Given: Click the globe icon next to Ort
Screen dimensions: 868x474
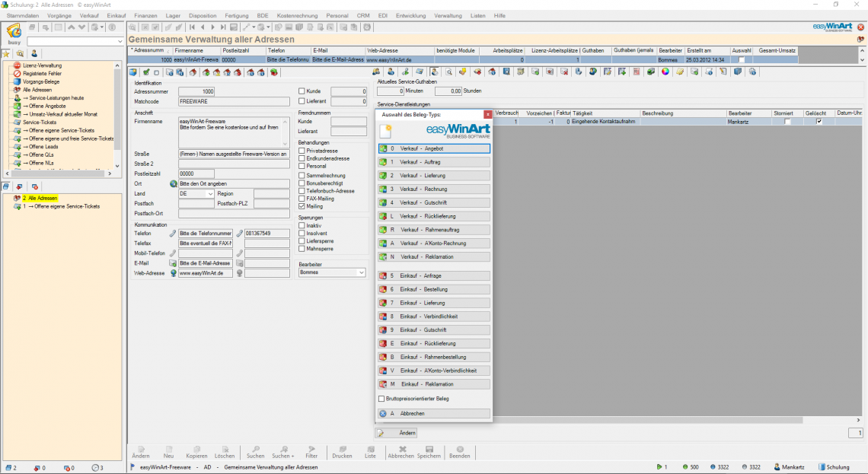Looking at the screenshot, I should click(173, 184).
